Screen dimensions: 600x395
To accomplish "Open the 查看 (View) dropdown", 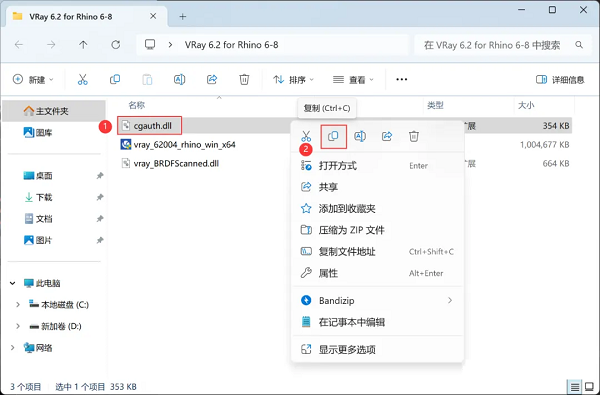I will pyautogui.click(x=353, y=80).
